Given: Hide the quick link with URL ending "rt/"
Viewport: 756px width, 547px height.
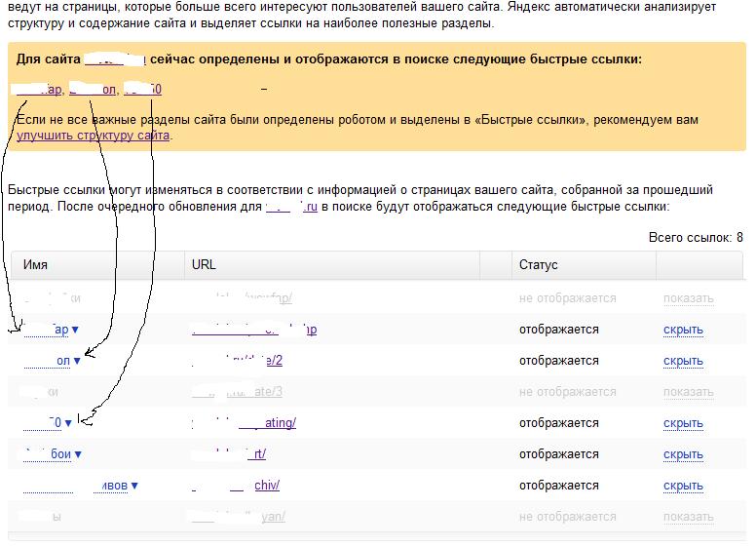Looking at the screenshot, I should (683, 454).
